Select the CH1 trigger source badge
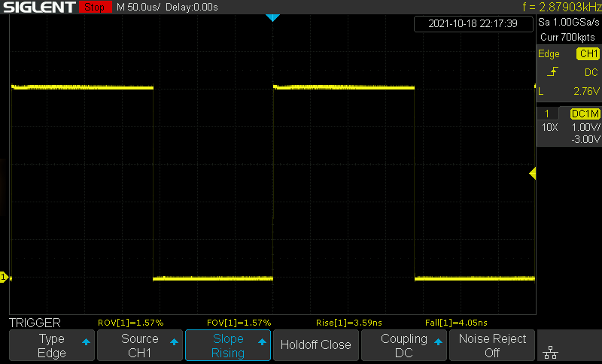Image resolution: width=602 pixels, height=364 pixels. click(x=588, y=53)
